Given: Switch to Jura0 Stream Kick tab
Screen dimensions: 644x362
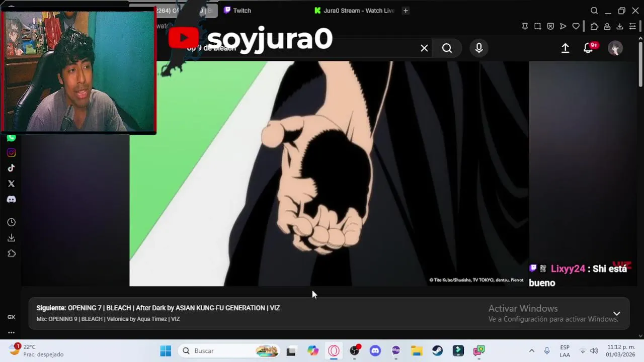Looking at the screenshot, I should pyautogui.click(x=354, y=11).
